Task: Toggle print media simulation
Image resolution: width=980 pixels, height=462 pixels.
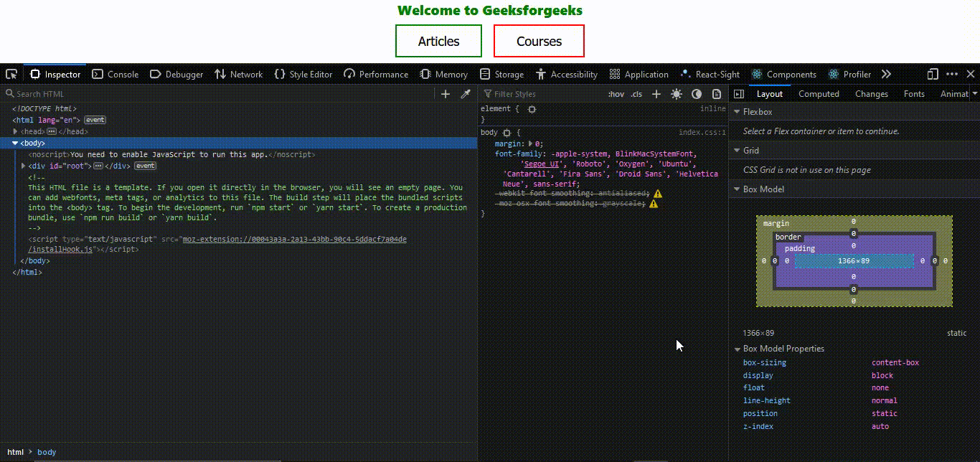Action: point(717,94)
